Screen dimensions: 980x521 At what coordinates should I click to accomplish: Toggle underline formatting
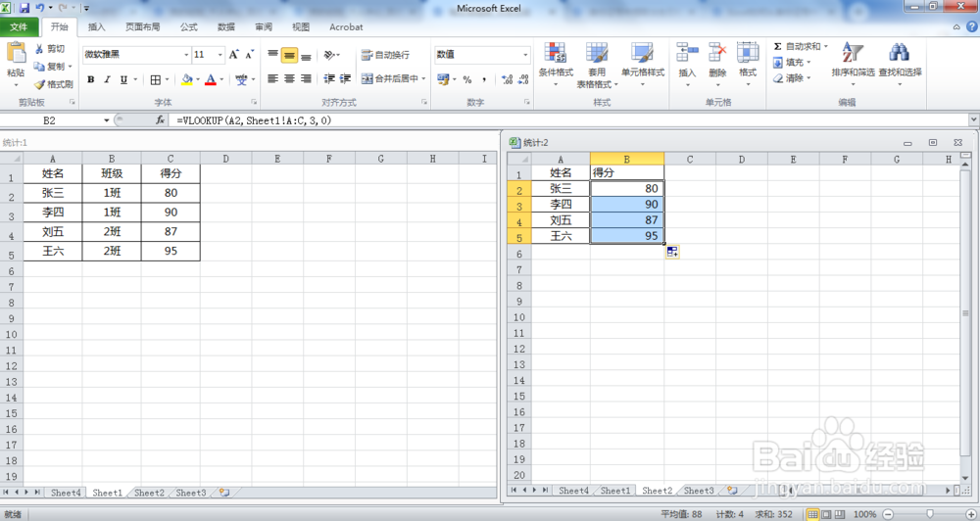[123, 79]
